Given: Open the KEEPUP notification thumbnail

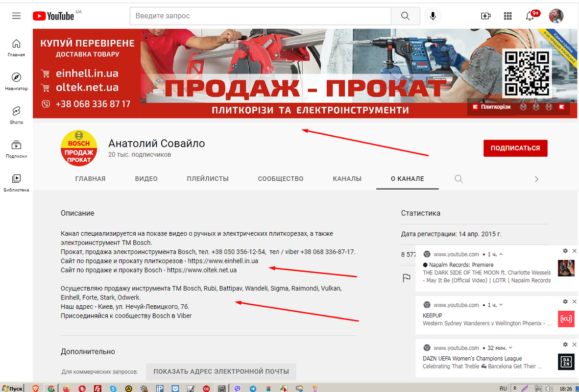Looking at the screenshot, I should tap(566, 319).
